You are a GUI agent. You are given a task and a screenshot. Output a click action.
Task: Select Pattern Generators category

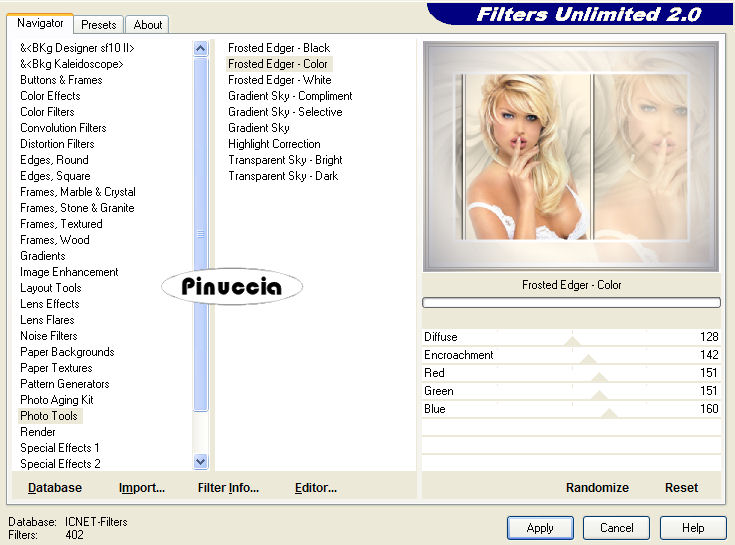pyautogui.click(x=65, y=384)
